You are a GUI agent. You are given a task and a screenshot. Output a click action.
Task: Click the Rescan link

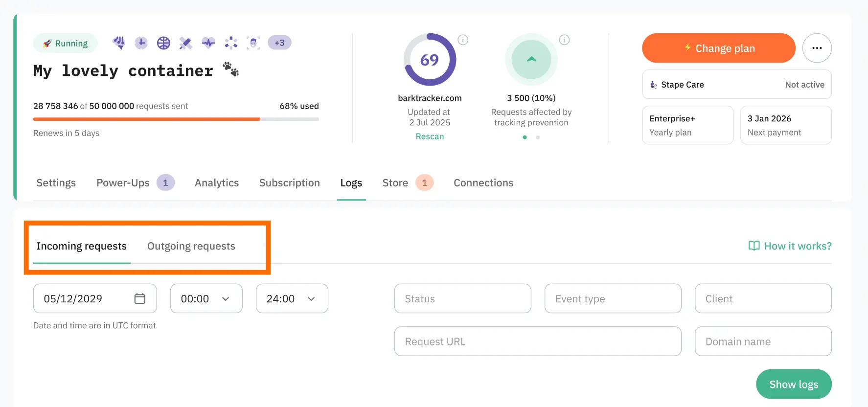pos(430,136)
